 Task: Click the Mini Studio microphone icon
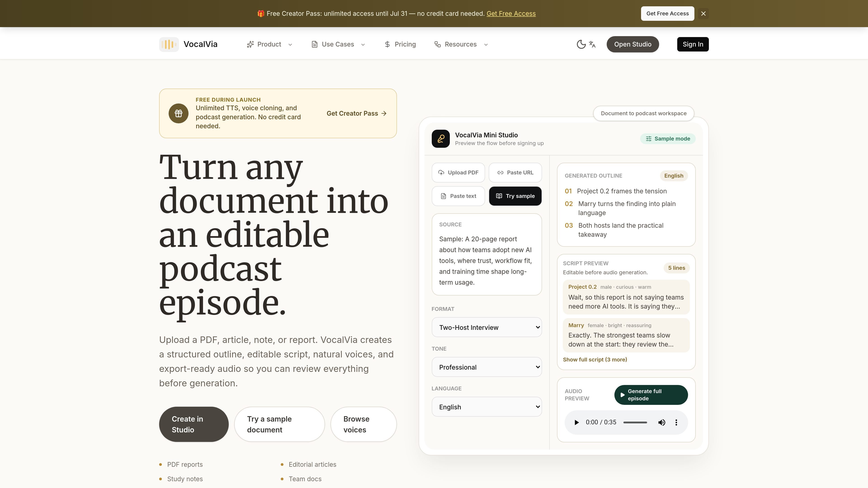440,139
